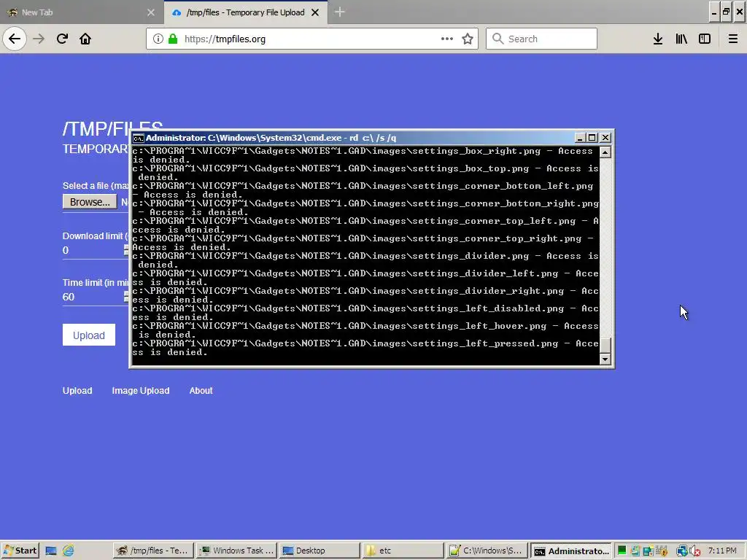This screenshot has width=747, height=560.
Task: Click the Download limit field showing 0
Action: click(x=93, y=250)
